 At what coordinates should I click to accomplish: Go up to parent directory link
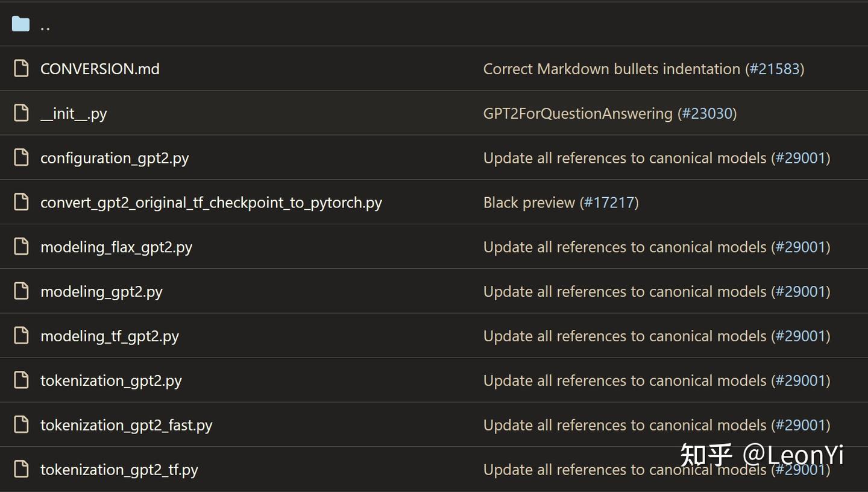(x=45, y=26)
